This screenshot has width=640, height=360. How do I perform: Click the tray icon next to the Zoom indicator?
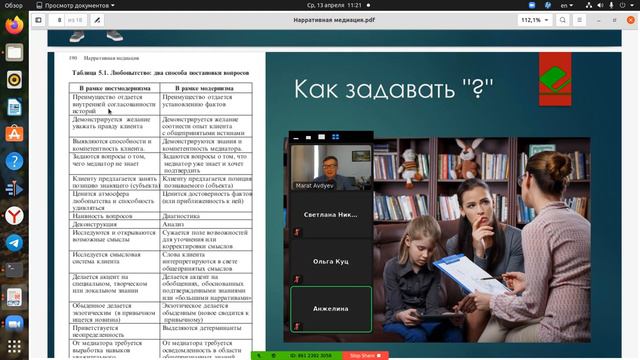coord(548,5)
